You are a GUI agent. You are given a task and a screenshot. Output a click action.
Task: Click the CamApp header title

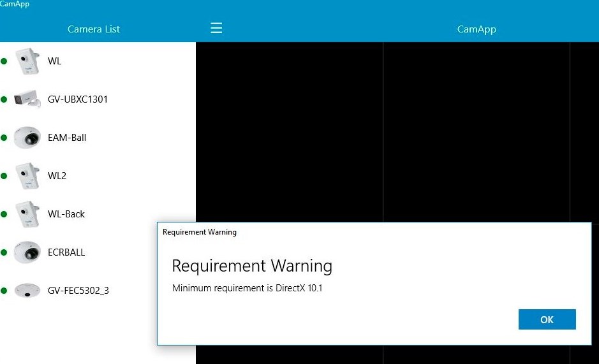pos(477,29)
